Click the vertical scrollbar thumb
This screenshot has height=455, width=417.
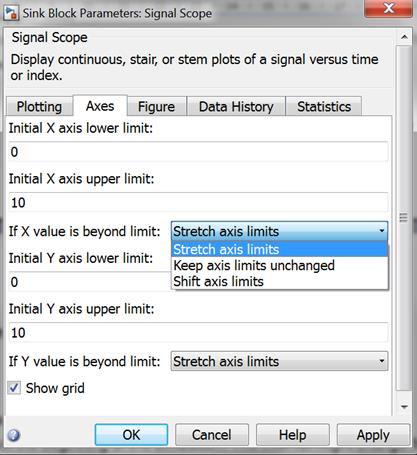click(x=404, y=218)
